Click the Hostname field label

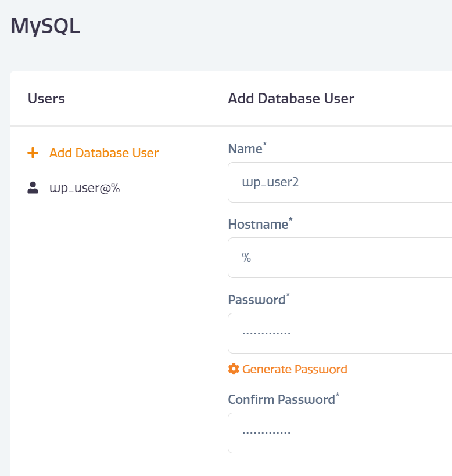pyautogui.click(x=258, y=224)
